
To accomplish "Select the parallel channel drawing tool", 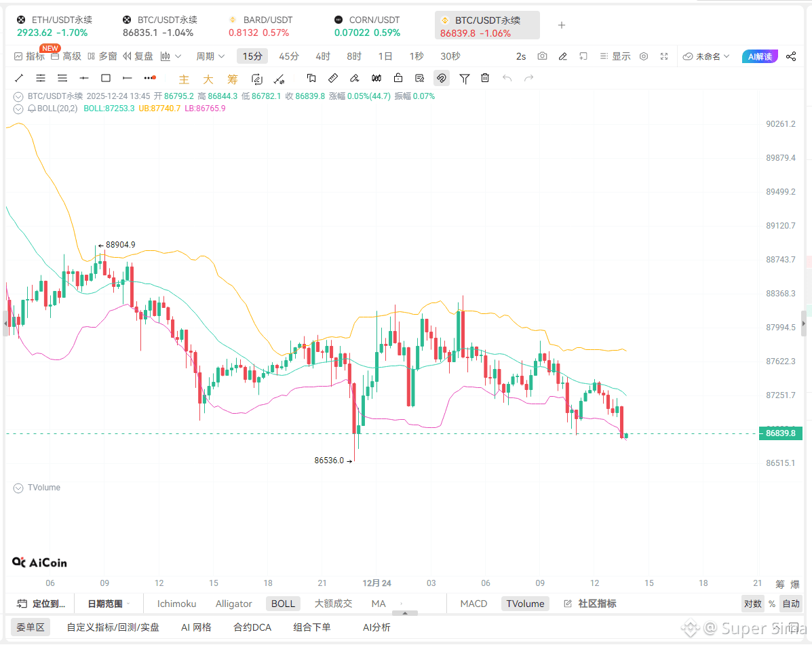I will click(x=41, y=78).
